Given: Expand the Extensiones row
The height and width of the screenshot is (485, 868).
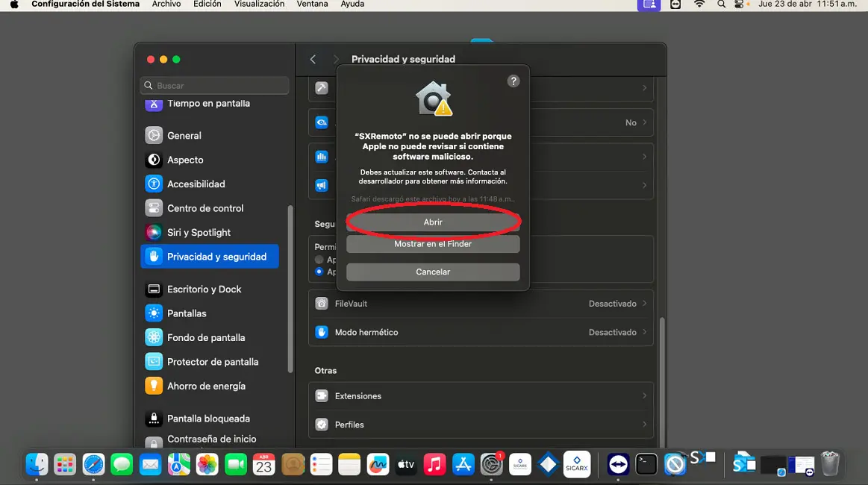Looking at the screenshot, I should 481,396.
